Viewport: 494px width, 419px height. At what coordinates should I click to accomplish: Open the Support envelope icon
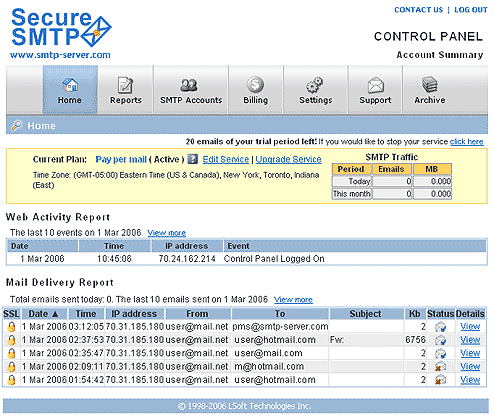click(x=375, y=85)
